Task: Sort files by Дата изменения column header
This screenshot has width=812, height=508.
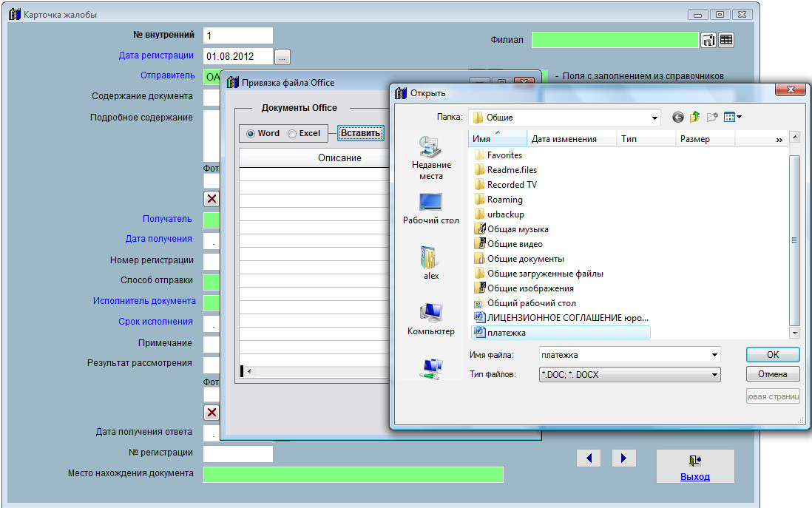Action: point(564,139)
